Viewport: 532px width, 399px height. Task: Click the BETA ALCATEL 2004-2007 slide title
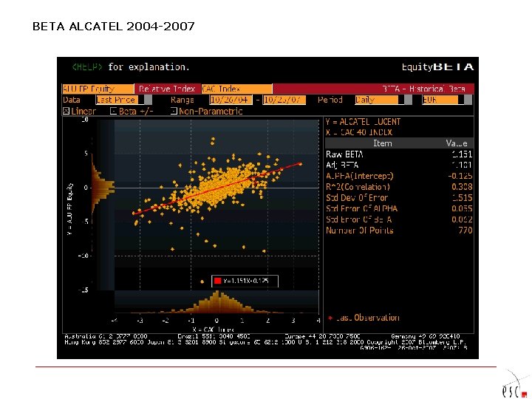click(113, 27)
